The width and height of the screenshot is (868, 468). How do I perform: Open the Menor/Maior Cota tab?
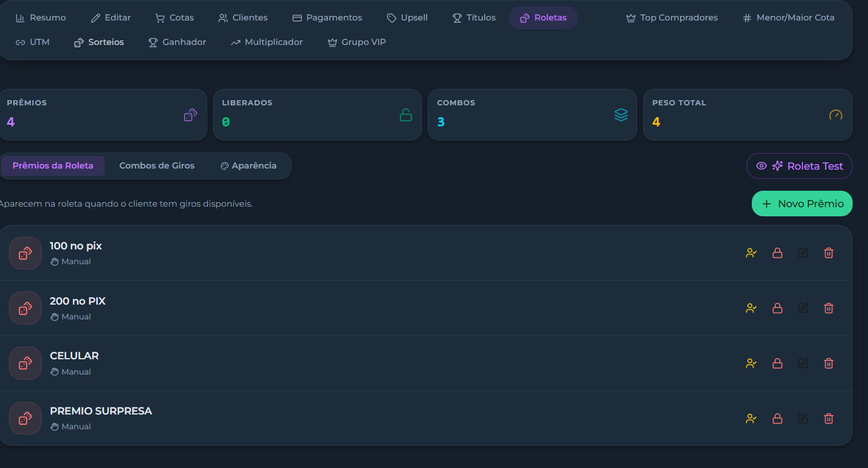(789, 18)
